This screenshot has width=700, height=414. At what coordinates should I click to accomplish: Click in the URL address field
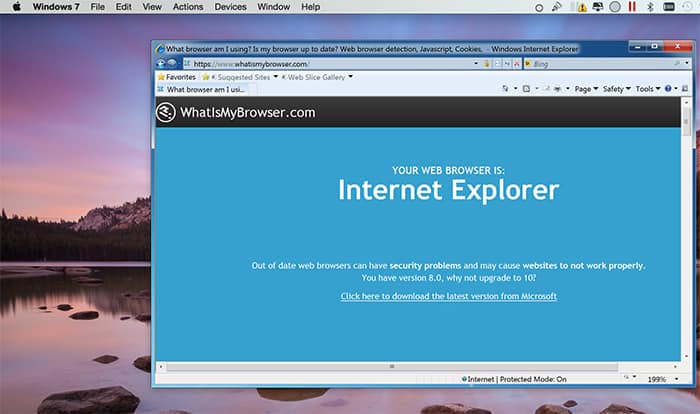(x=330, y=64)
